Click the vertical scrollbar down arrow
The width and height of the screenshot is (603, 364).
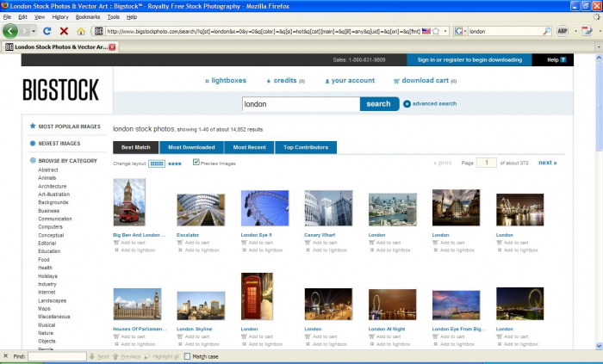pos(599,345)
